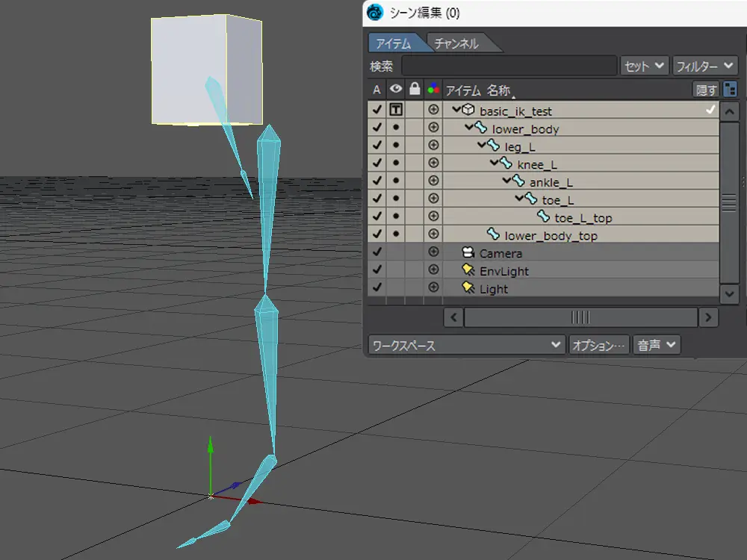Click the basic_ik_test object cube icon
Viewport: 747px width, 560px height.
coord(469,111)
